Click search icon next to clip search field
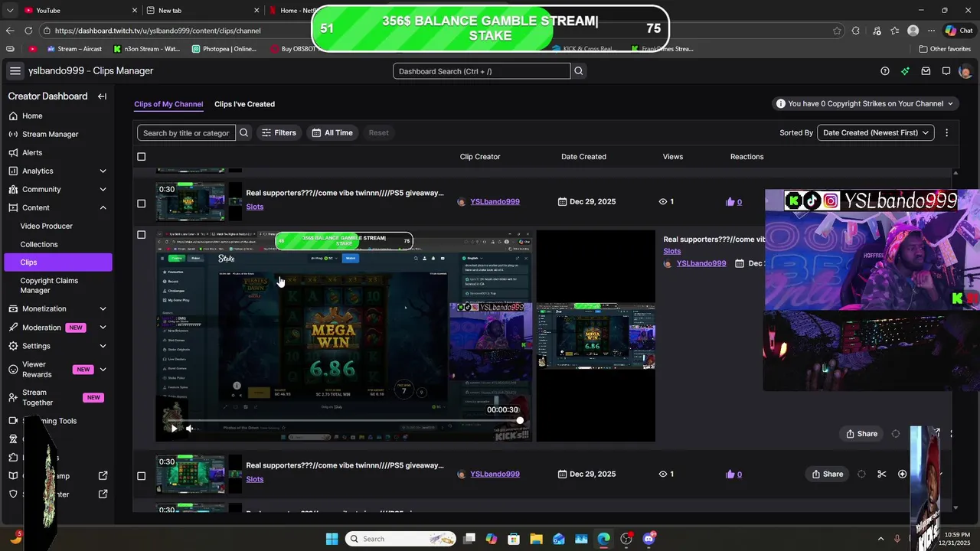Viewport: 980px width, 551px height. [x=243, y=132]
